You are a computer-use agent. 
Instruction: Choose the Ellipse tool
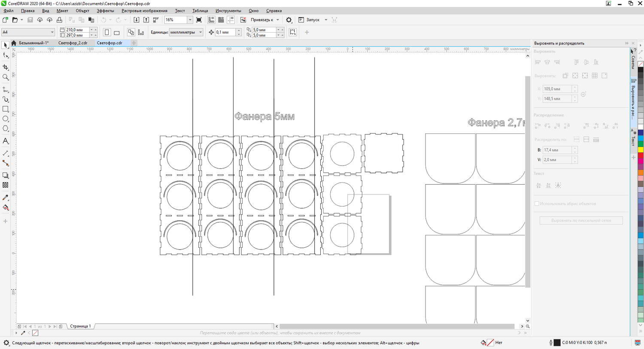(6, 119)
